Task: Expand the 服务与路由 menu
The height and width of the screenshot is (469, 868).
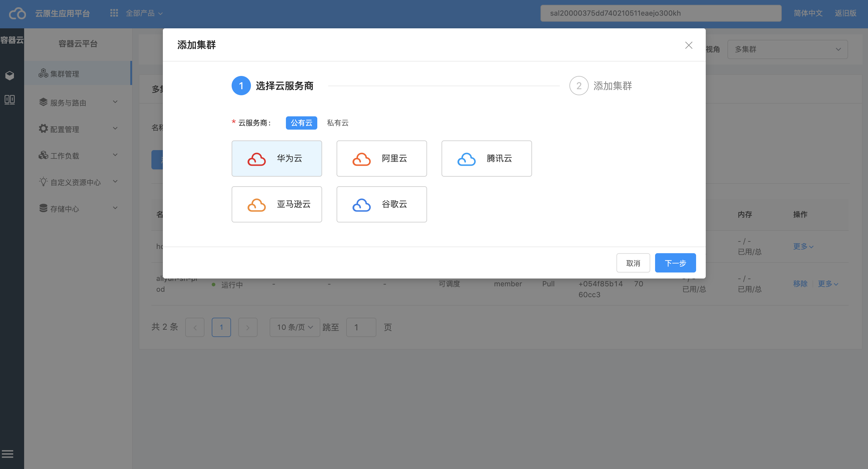Action: point(115,102)
